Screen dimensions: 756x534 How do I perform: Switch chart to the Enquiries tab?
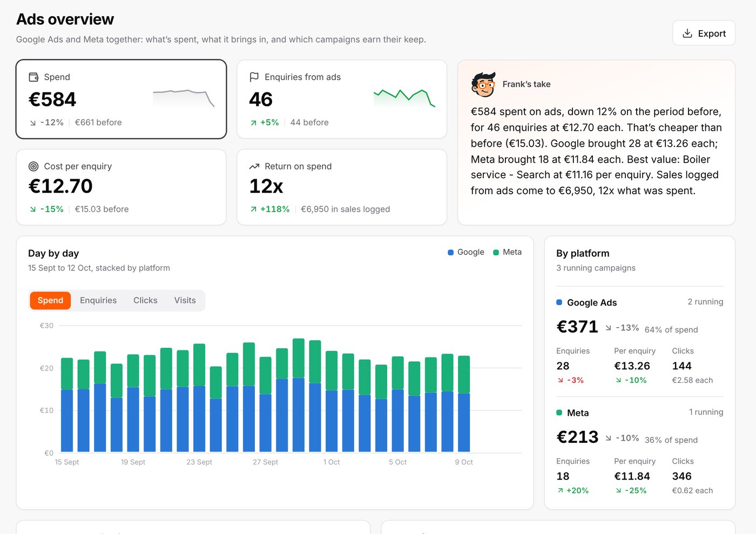pos(98,300)
